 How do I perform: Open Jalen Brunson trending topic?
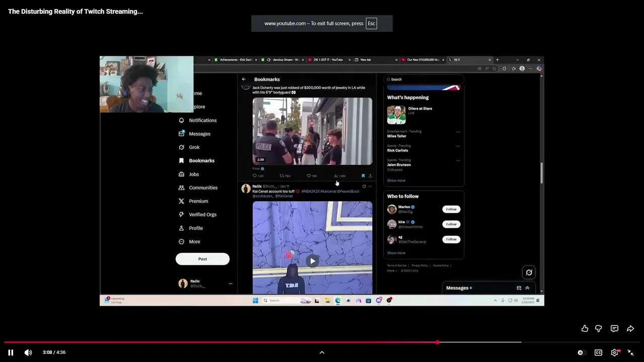coord(399,164)
